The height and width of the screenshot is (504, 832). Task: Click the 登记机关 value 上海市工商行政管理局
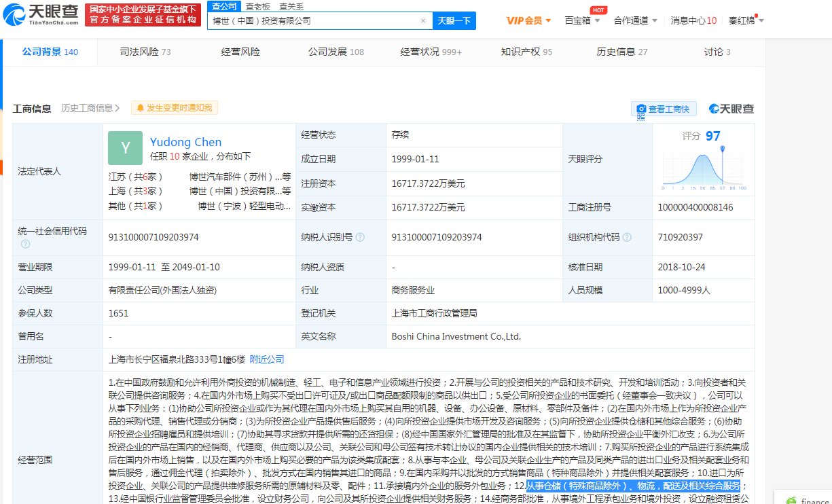(435, 313)
